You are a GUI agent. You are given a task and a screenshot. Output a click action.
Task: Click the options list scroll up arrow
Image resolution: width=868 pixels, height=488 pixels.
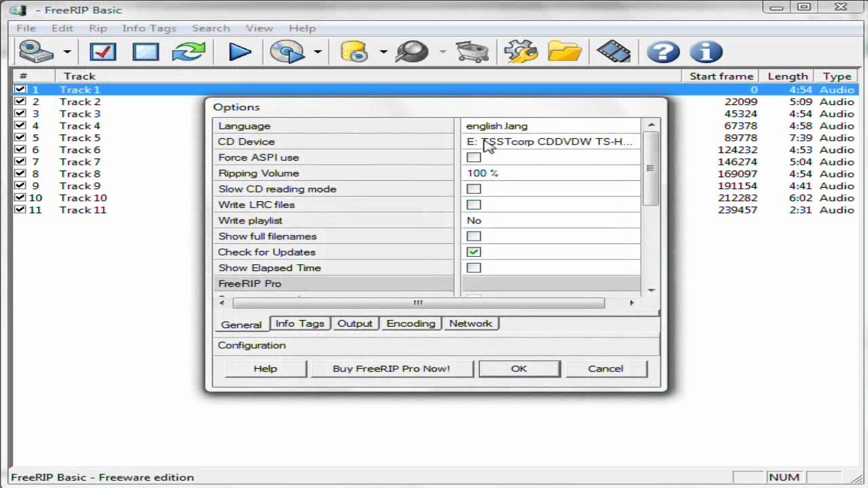(x=651, y=125)
